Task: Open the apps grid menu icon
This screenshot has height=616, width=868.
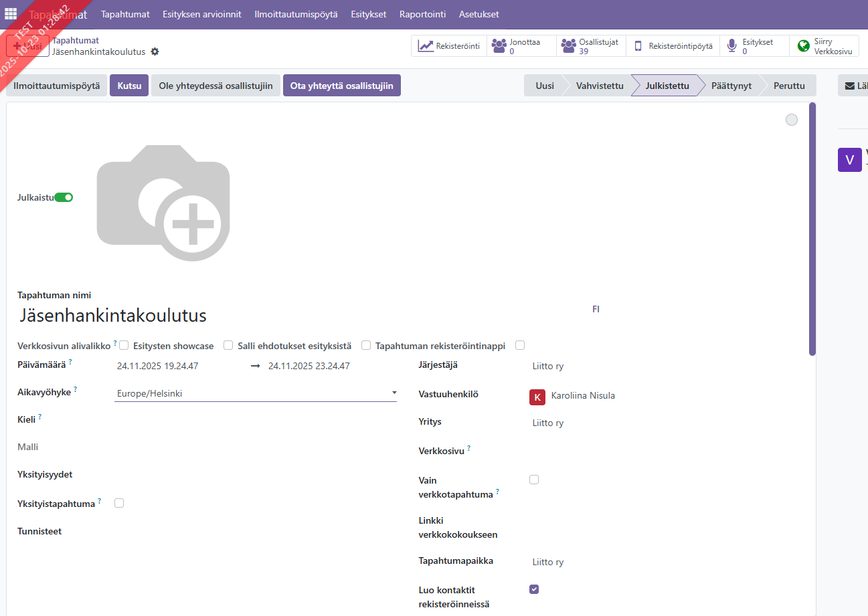Action: (11, 14)
